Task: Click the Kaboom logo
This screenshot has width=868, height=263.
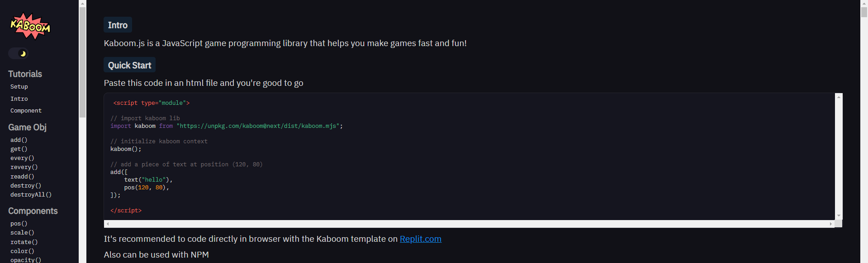Action: pyautogui.click(x=29, y=26)
